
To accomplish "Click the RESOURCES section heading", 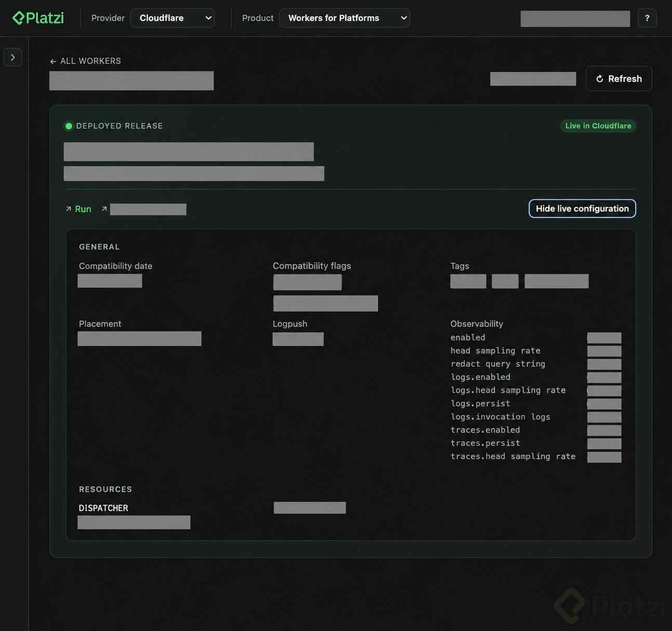I will point(105,489).
